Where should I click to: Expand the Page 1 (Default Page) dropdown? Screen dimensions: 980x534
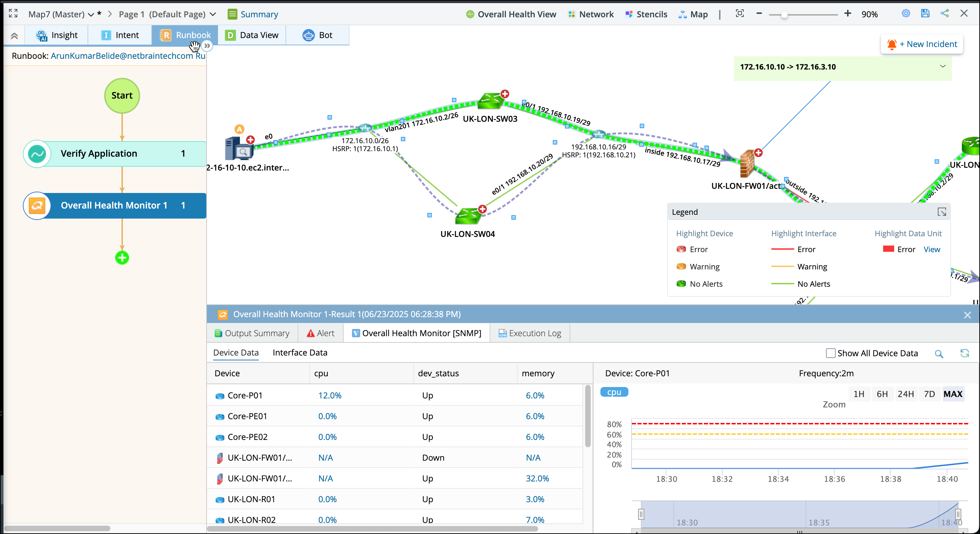213,15
